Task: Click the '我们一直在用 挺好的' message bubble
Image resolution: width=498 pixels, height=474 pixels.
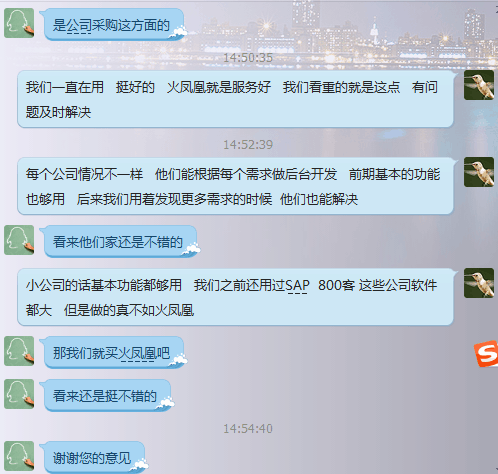Action: (236, 99)
